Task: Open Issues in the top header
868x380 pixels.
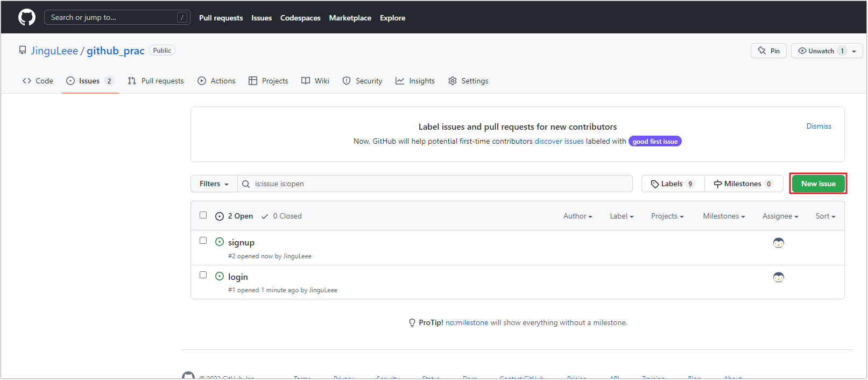Action: point(262,18)
